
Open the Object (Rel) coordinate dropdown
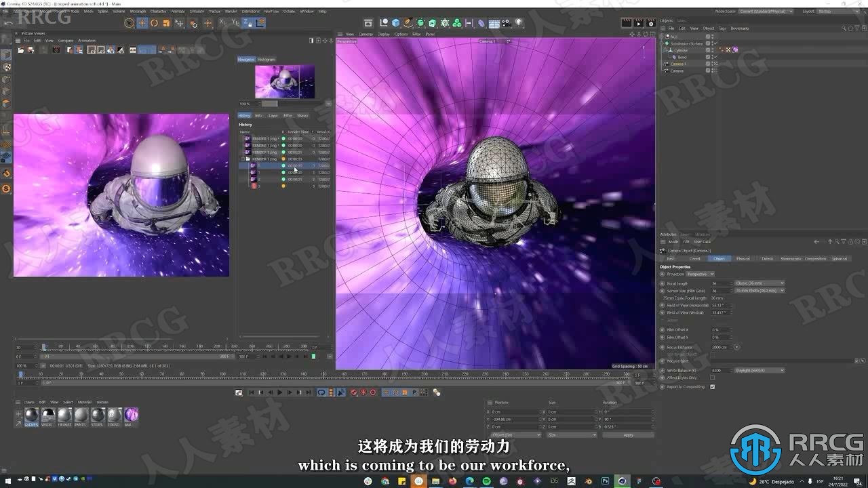pyautogui.click(x=515, y=435)
